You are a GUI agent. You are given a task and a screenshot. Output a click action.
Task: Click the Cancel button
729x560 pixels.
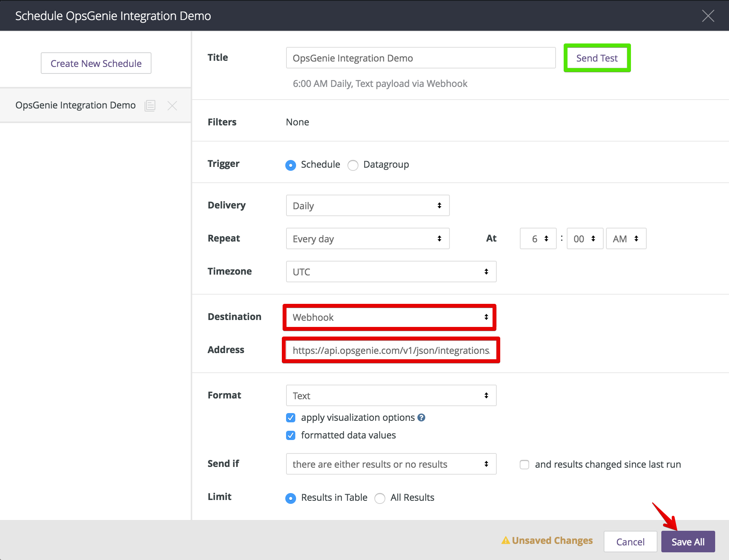(631, 542)
